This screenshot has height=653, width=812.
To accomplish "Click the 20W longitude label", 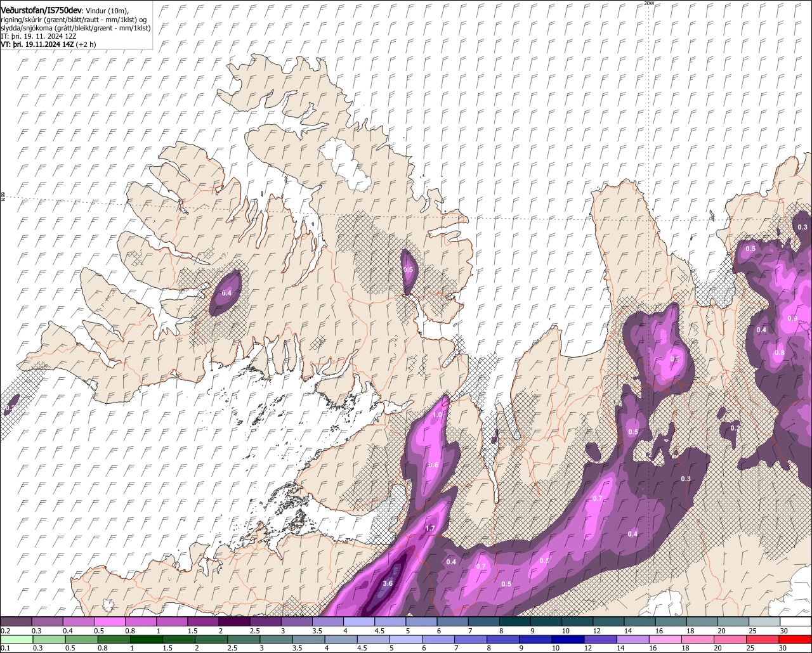I will click(648, 3).
